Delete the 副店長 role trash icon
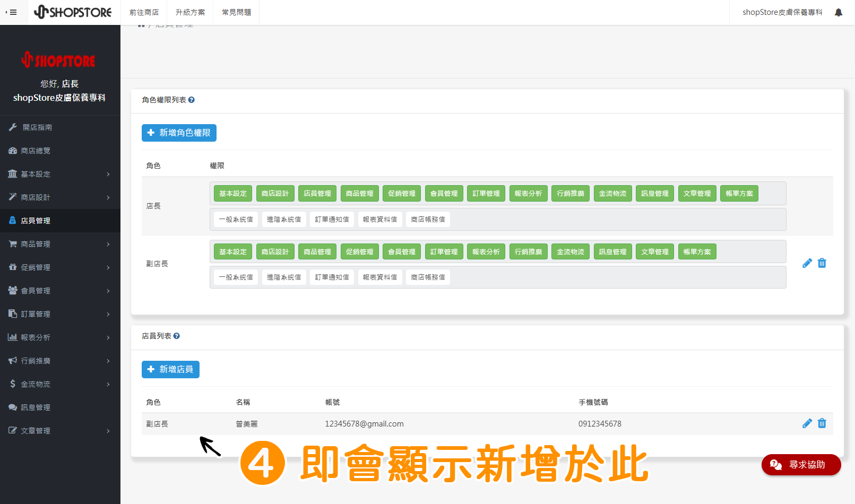Image resolution: width=855 pixels, height=504 pixels. 822,263
